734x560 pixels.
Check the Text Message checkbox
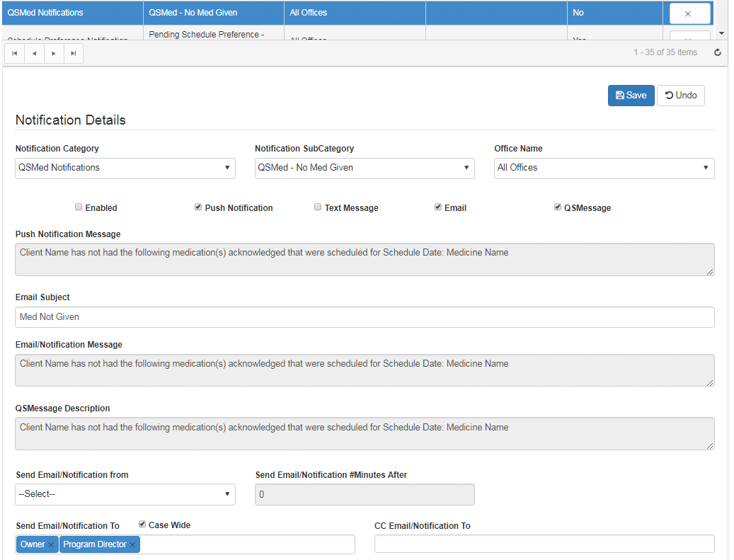318,207
